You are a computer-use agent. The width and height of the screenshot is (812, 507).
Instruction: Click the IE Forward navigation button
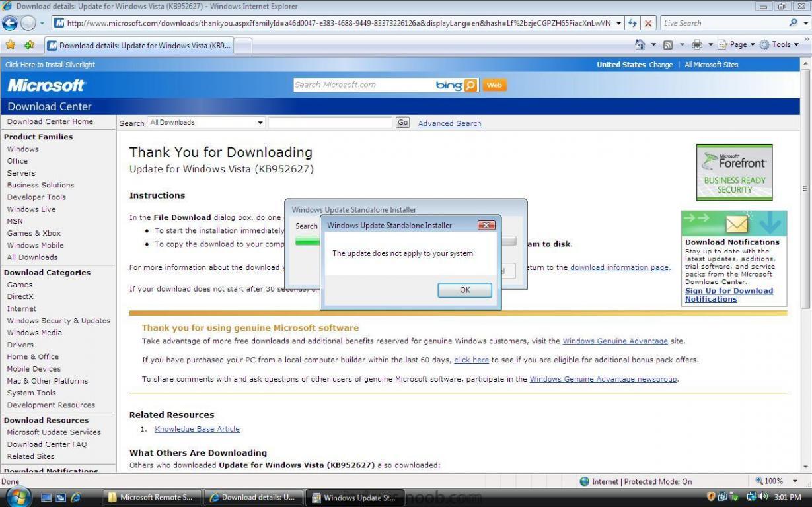click(28, 23)
